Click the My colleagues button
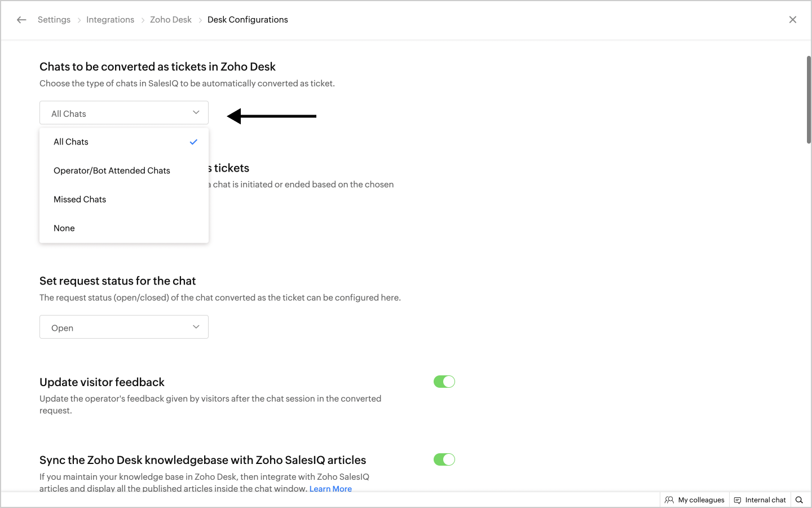Viewport: 812px width, 508px height. coord(701,500)
